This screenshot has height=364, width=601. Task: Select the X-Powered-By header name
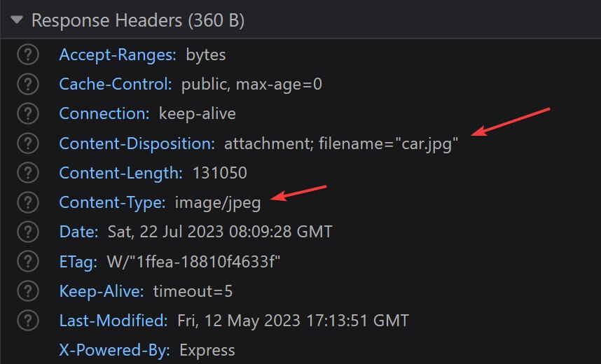[115, 350]
